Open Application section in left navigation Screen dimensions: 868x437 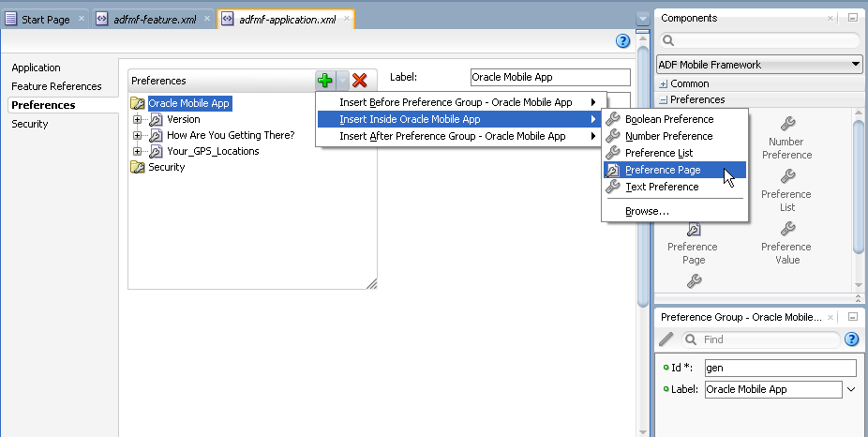[x=36, y=68]
